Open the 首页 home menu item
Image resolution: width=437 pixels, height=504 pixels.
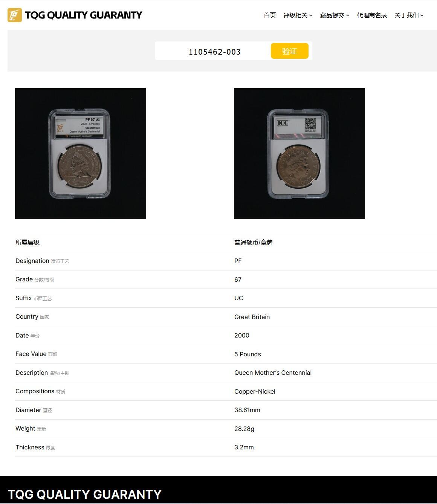coord(270,15)
